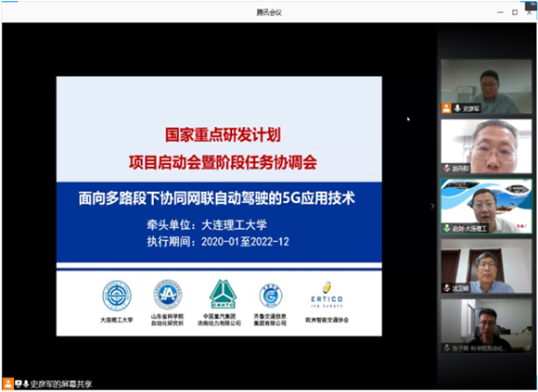Click the 腾讯会议 window title
538x392 pixels.
point(269,13)
